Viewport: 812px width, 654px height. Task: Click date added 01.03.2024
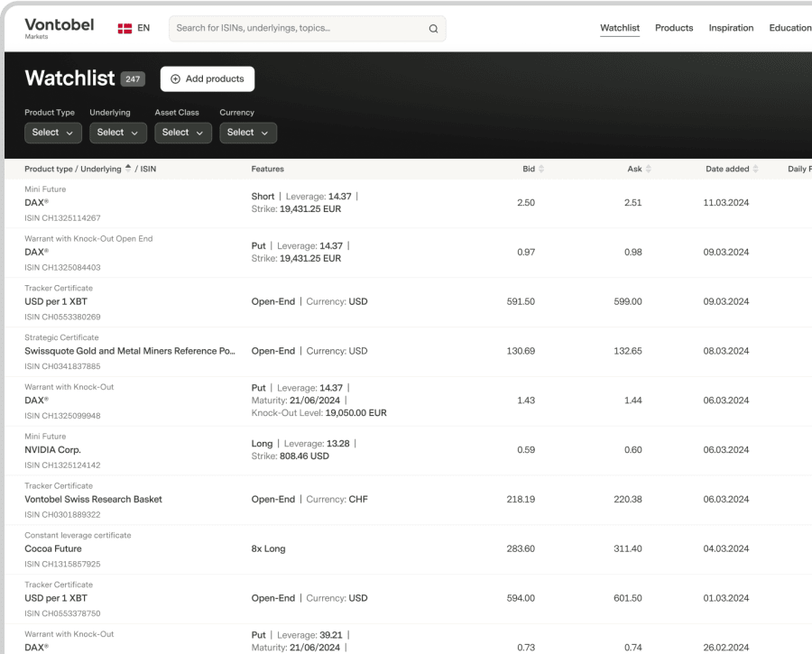(x=726, y=598)
